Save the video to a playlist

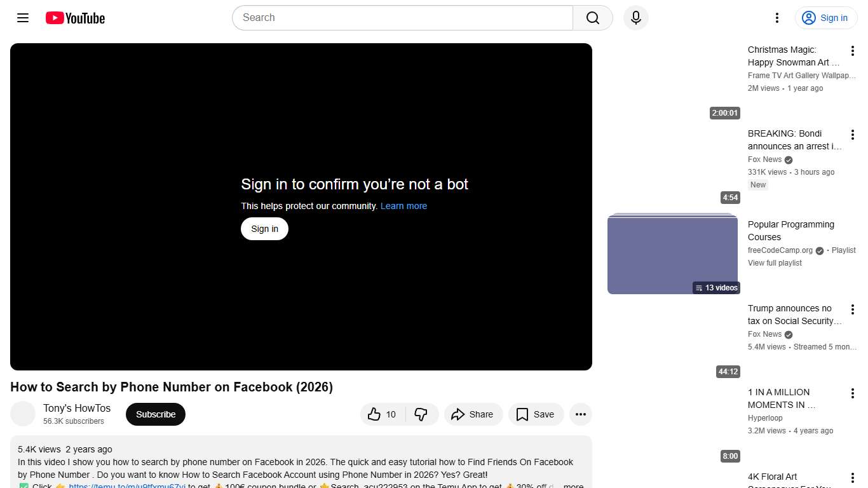tap(536, 414)
